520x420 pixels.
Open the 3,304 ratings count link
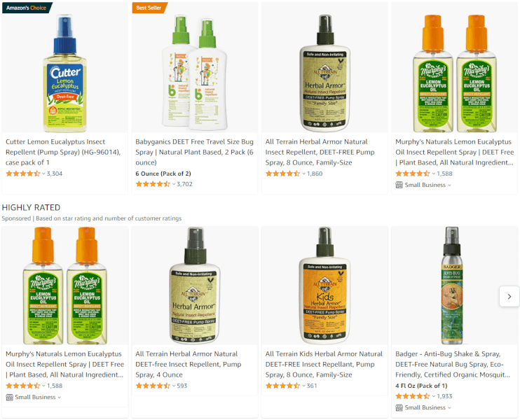click(x=55, y=174)
